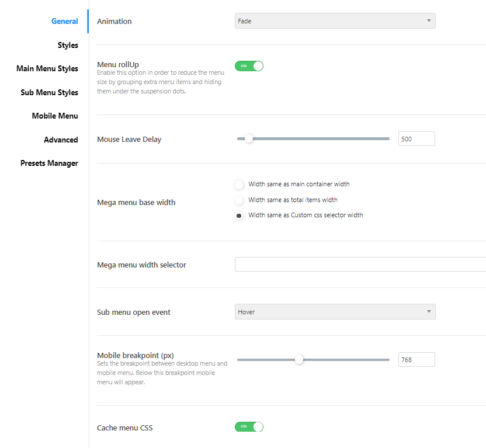Go to Sub Menu Styles tab
Viewport: 486px width, 448px height.
click(x=49, y=92)
